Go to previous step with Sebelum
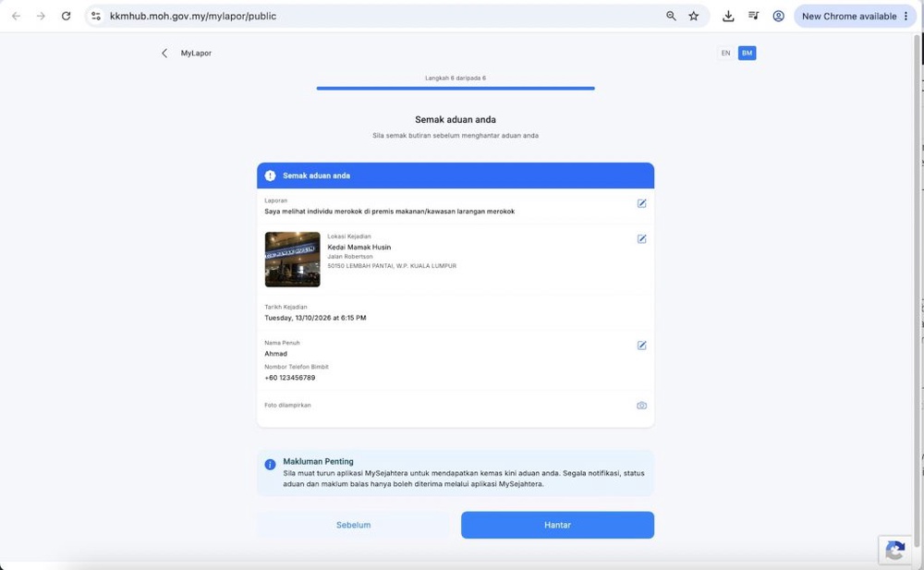The width and height of the screenshot is (924, 570). (354, 525)
